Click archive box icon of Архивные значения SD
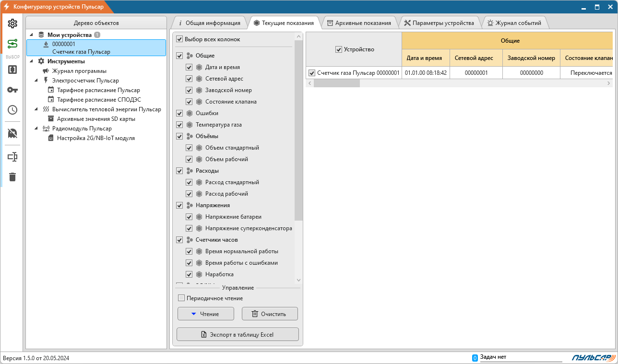618x364 pixels. click(51, 119)
